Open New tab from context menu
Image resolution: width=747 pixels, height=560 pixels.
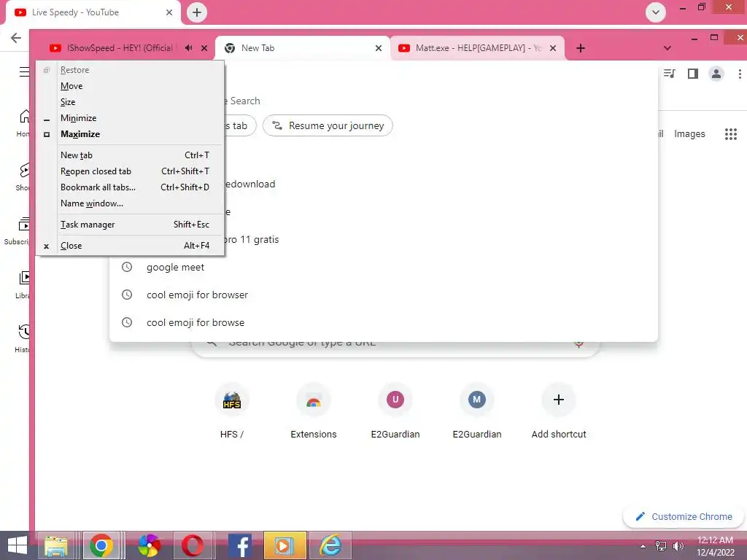(130, 155)
